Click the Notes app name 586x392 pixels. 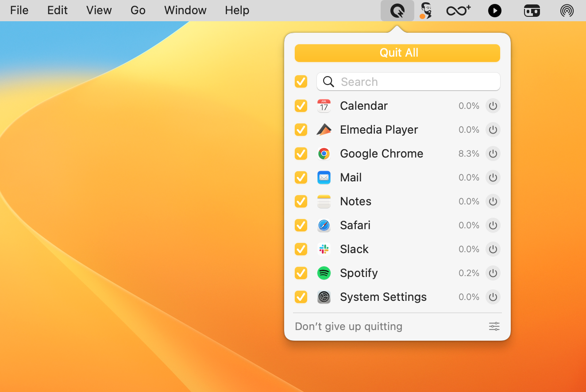[355, 201]
